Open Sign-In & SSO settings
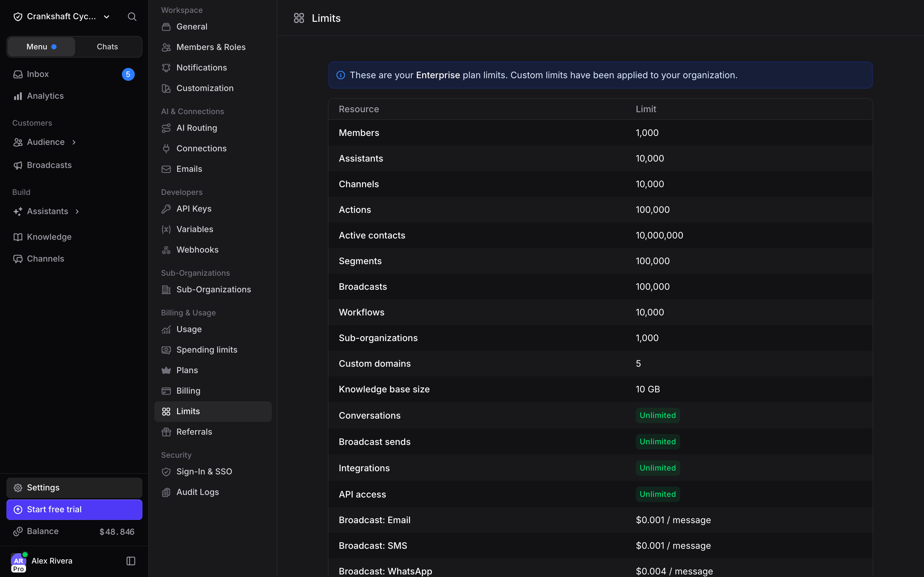This screenshot has height=577, width=924. coord(213,471)
